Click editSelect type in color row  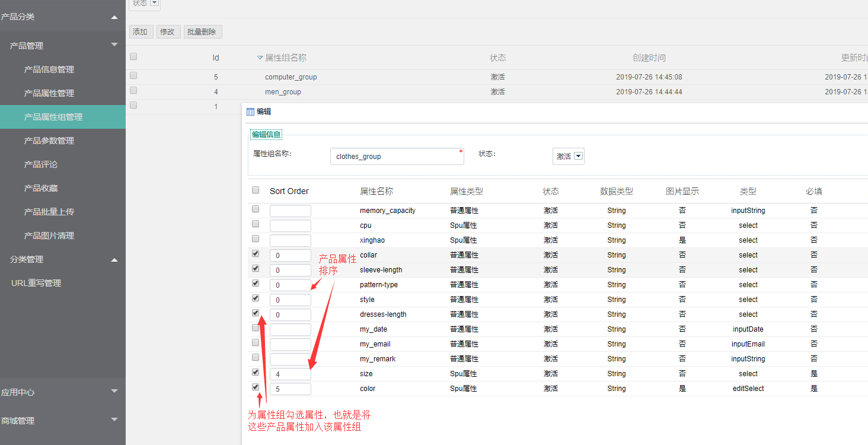[x=748, y=389]
